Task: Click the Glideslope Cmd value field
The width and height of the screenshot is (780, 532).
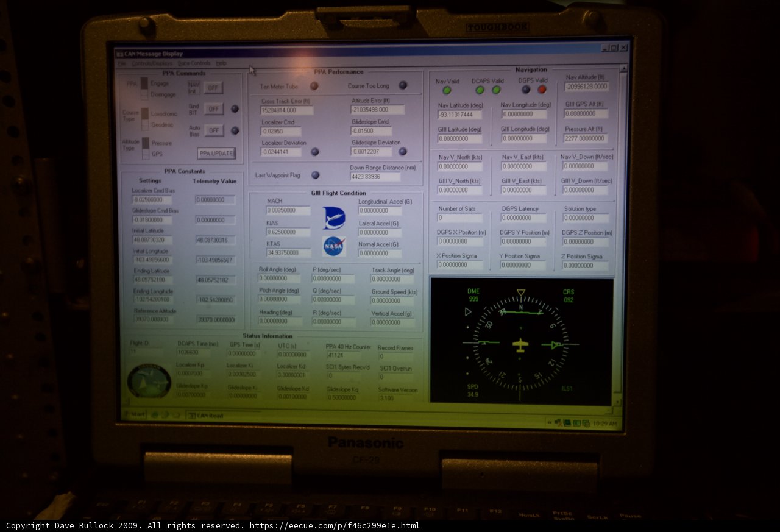Action: (371, 130)
